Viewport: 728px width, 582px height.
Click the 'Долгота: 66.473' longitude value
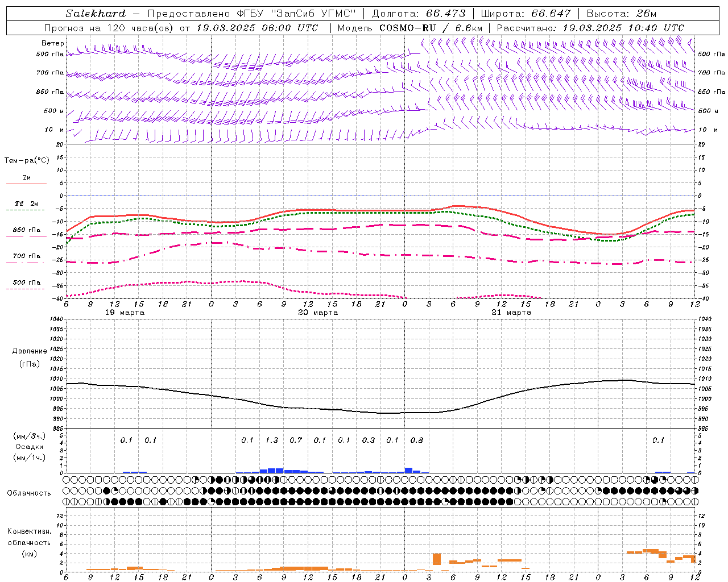click(x=419, y=14)
